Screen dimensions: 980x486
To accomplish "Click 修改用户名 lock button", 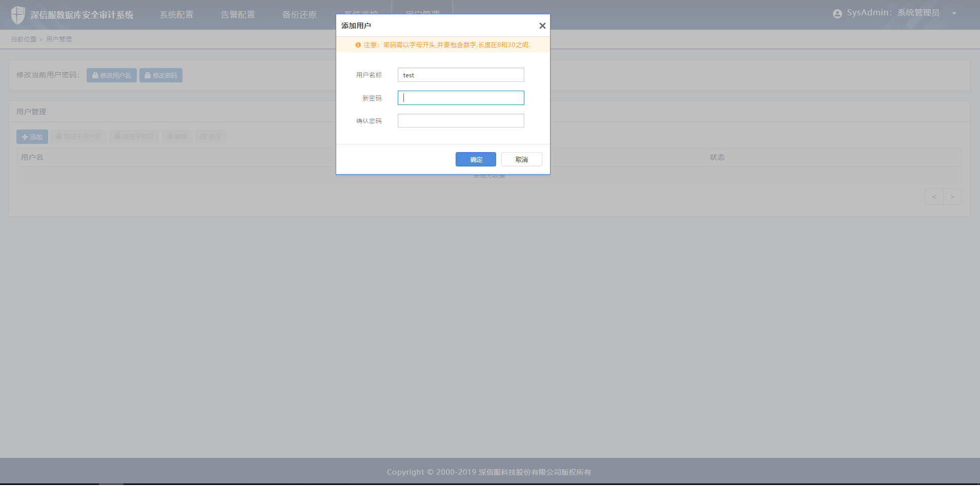I will pyautogui.click(x=112, y=75).
